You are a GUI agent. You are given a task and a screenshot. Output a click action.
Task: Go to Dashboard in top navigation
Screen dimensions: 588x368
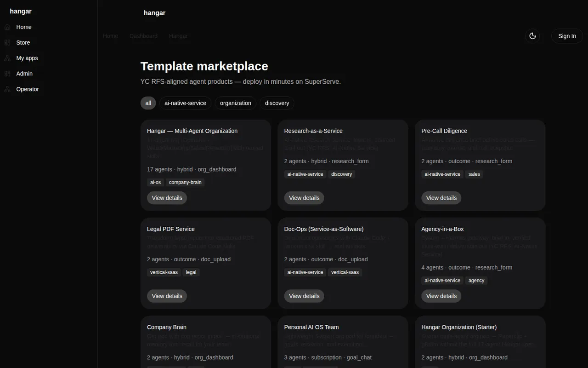(143, 36)
